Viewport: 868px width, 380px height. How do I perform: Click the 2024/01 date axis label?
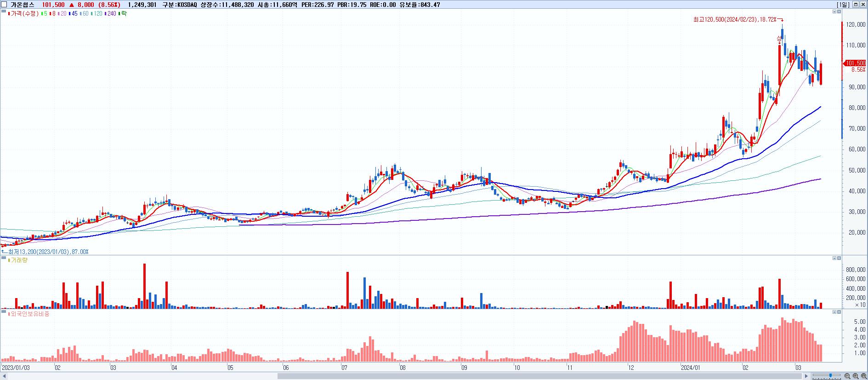coord(690,368)
